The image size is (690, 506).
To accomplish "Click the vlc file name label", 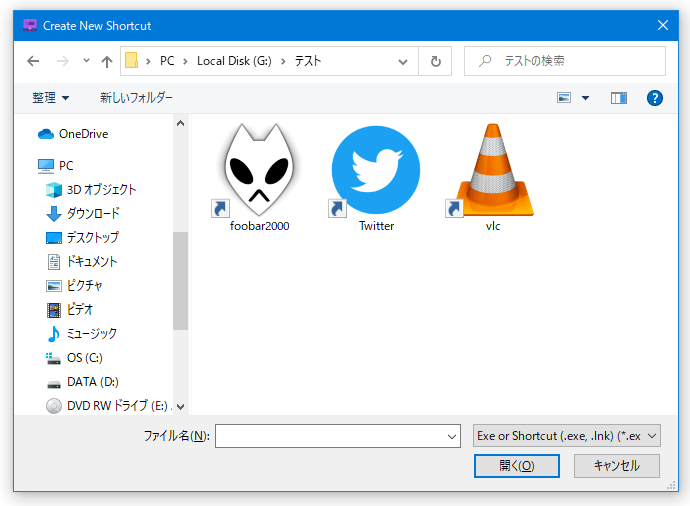I will (x=493, y=226).
